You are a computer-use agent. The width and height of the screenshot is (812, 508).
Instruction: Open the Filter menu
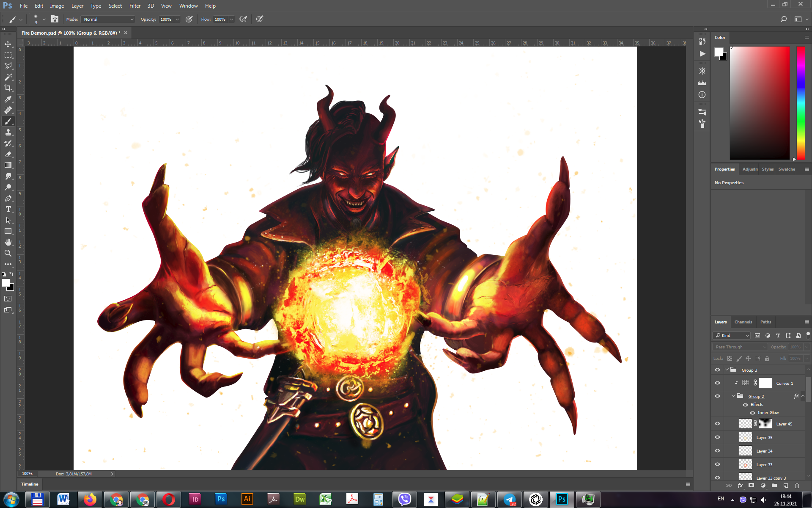pyautogui.click(x=134, y=6)
